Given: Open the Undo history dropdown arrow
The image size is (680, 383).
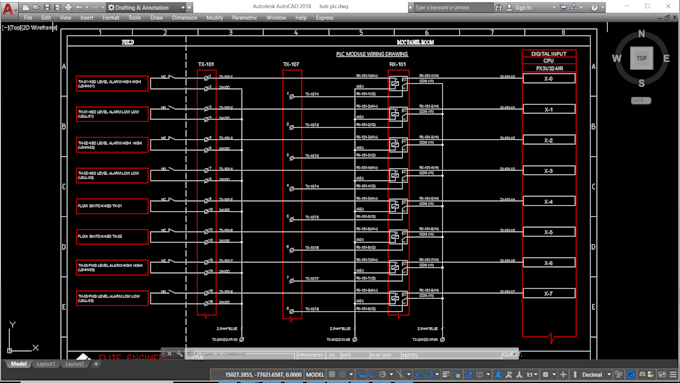Looking at the screenshot, I should [x=86, y=7].
